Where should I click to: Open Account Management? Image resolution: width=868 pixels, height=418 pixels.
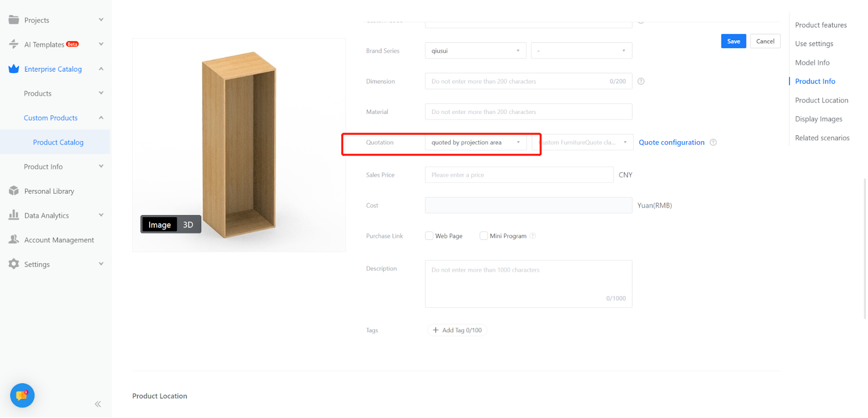click(59, 240)
